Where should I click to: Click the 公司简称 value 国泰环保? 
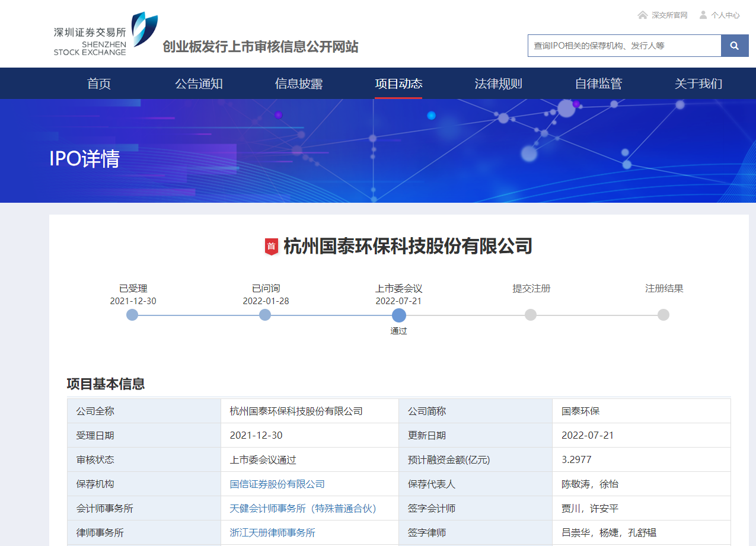(581, 411)
